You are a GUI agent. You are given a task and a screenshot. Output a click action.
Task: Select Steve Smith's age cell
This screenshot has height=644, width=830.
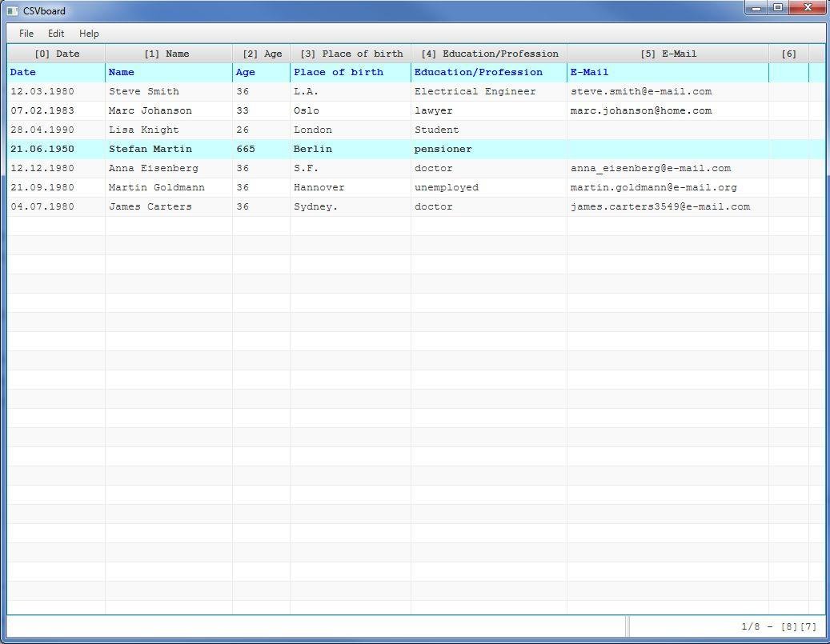tap(262, 91)
